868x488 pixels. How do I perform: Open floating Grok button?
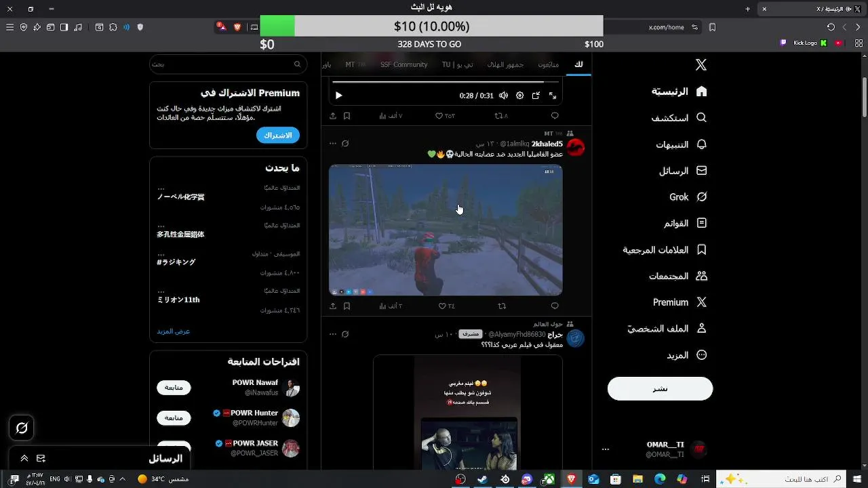pos(22,428)
